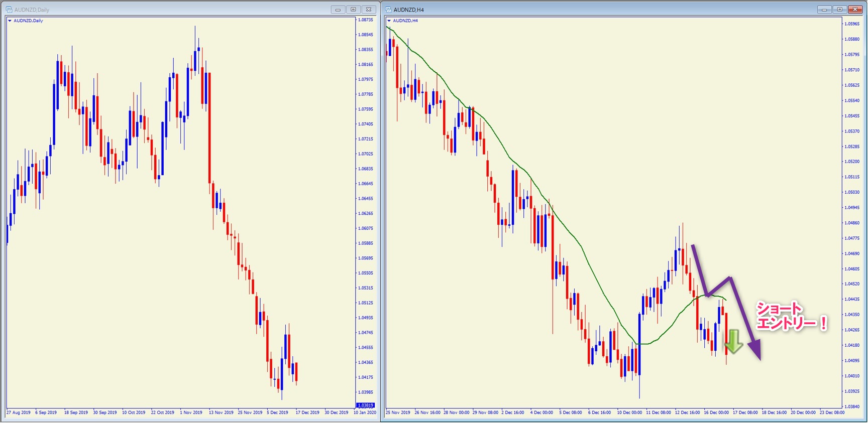Click the 1.05540 price label
This screenshot has width=868, height=423.
pyautogui.click(x=852, y=100)
